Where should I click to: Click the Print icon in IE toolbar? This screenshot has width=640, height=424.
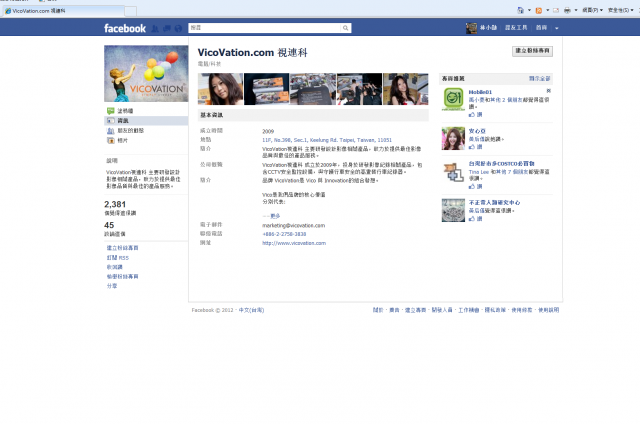click(567, 11)
